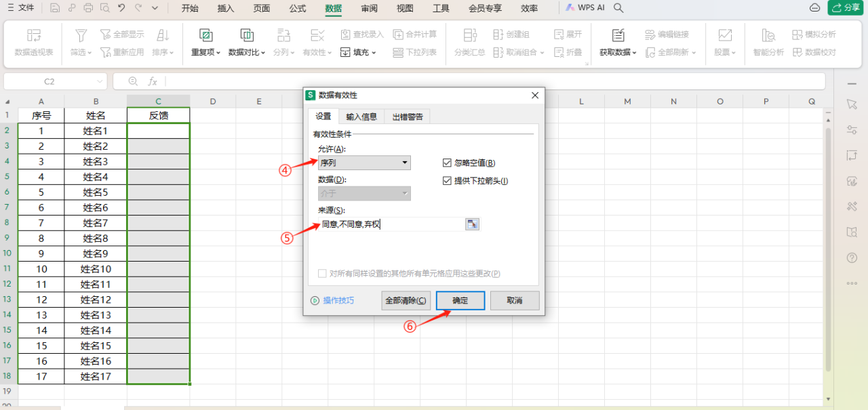
Task: Click the 取消 cancel button
Action: [515, 300]
